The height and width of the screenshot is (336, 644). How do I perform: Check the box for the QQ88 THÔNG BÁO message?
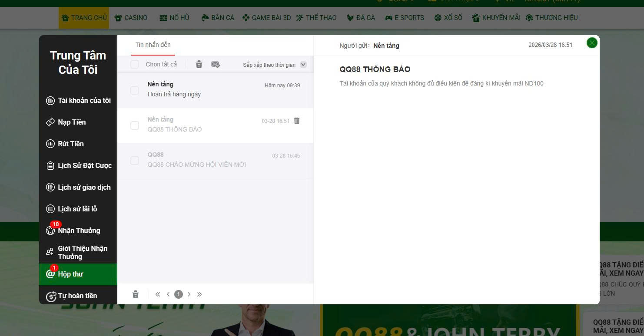(135, 125)
